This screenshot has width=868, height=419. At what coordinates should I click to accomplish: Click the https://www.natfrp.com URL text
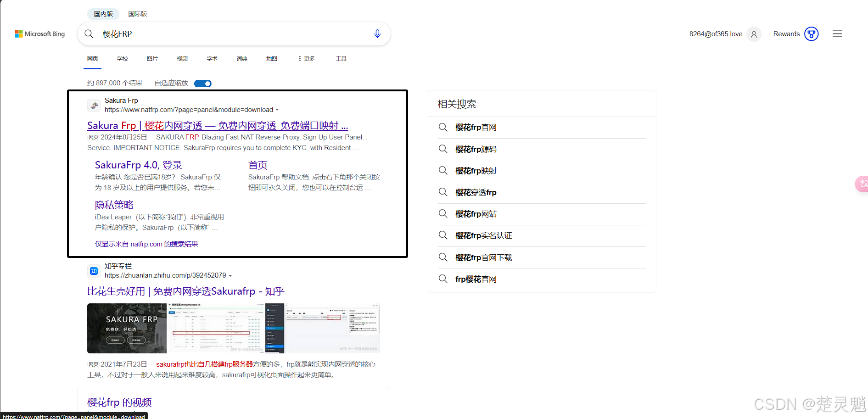tap(189, 110)
